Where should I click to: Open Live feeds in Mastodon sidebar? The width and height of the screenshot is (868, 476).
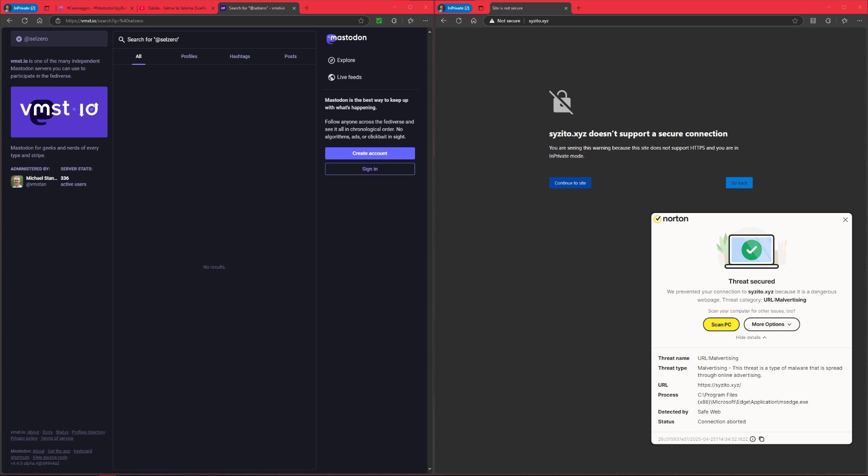[x=345, y=77]
